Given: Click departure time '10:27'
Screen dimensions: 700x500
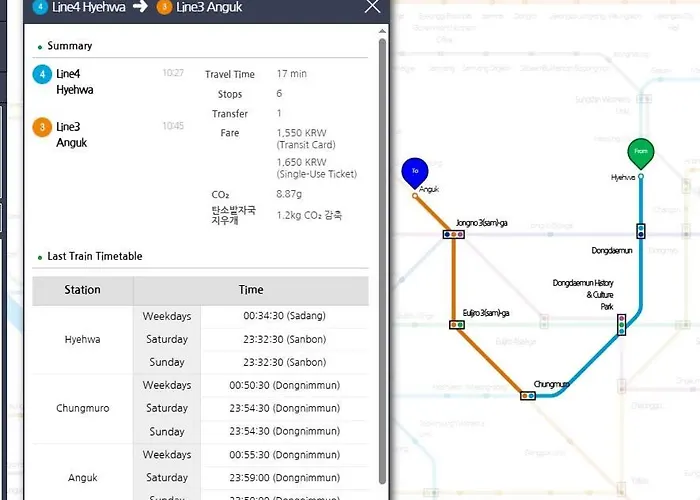Looking at the screenshot, I should (x=173, y=73).
